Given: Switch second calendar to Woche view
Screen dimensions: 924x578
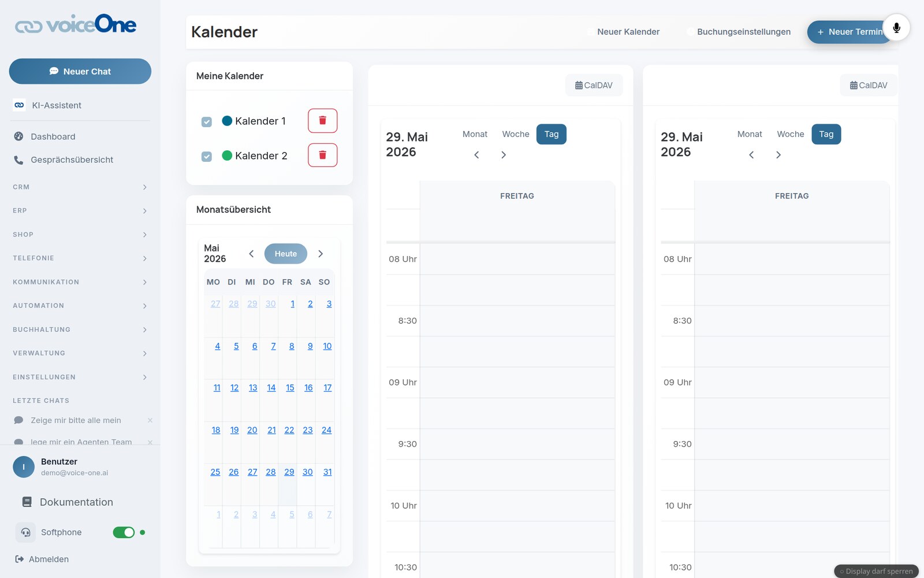Looking at the screenshot, I should 791,134.
